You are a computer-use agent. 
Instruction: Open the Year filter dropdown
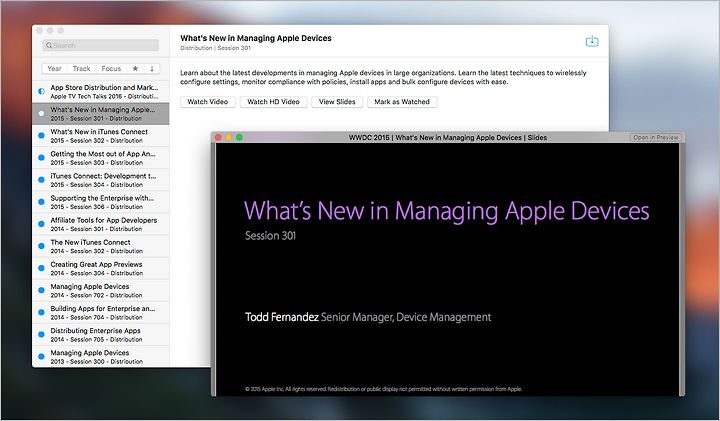click(54, 68)
